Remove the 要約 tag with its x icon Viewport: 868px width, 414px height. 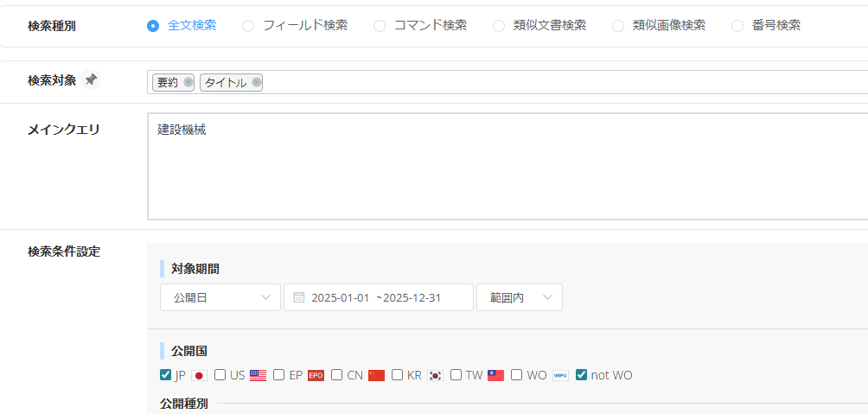coord(188,83)
